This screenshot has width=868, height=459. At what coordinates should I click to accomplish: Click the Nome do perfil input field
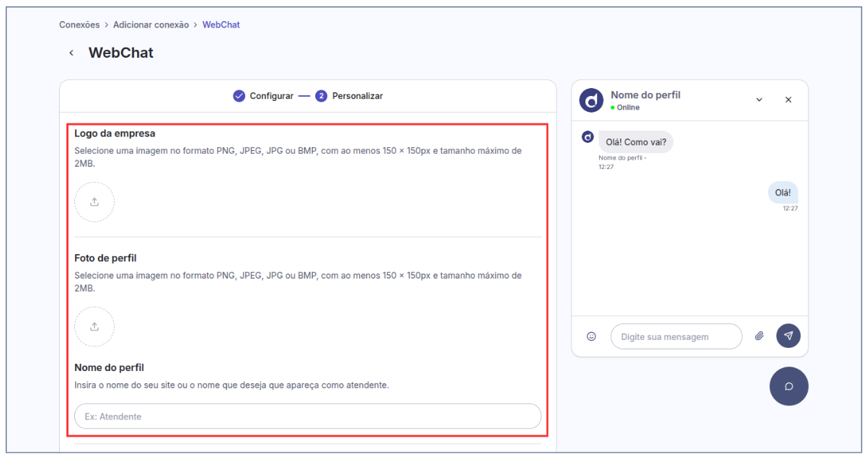pos(308,416)
